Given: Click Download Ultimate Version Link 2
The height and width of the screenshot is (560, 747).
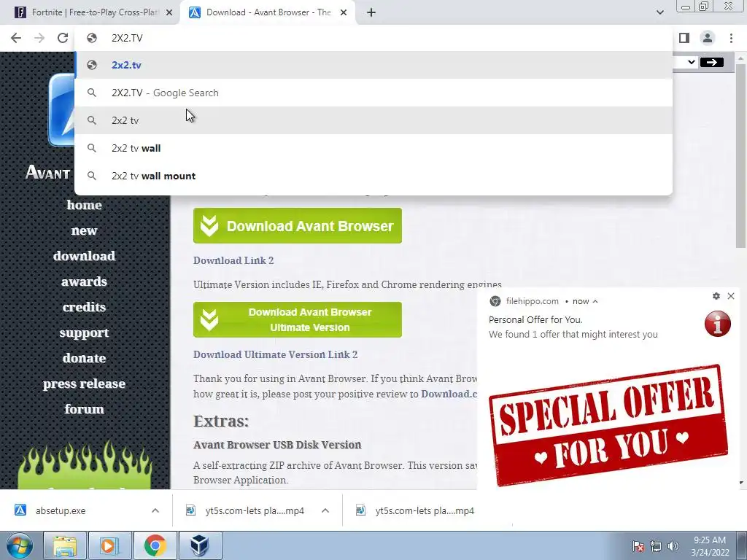Looking at the screenshot, I should coord(275,355).
